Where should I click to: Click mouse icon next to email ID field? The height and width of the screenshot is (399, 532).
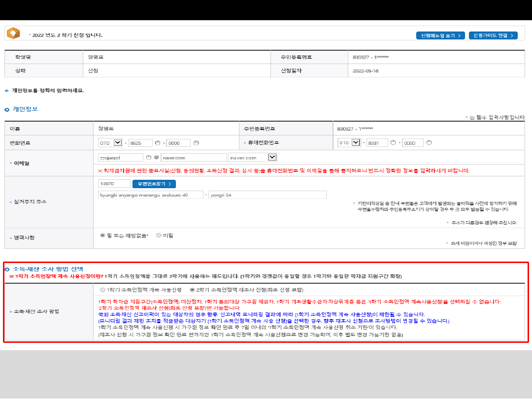point(148,158)
